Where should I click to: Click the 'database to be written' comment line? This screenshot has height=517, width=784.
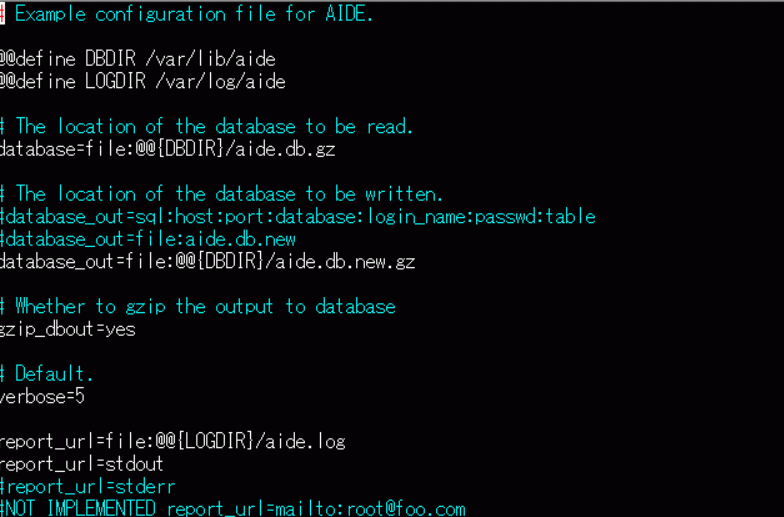pyautogui.click(x=221, y=194)
